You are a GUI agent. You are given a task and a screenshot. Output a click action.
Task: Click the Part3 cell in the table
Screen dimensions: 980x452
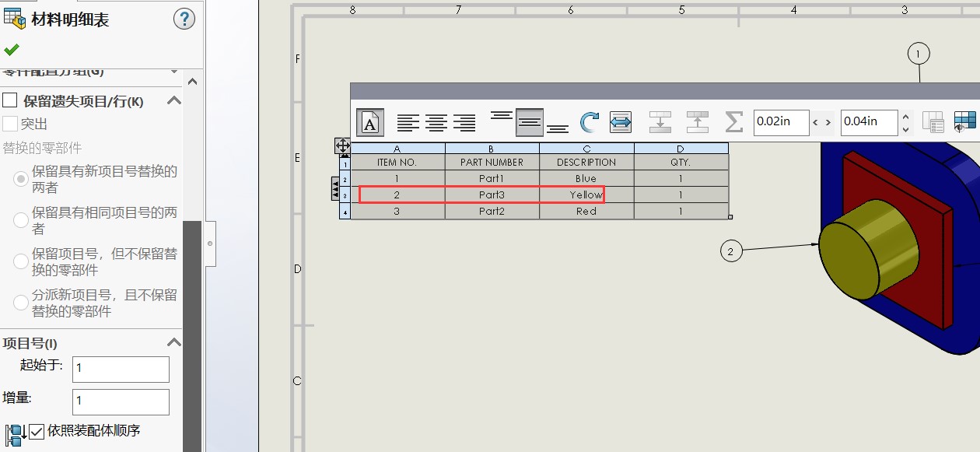coord(492,194)
